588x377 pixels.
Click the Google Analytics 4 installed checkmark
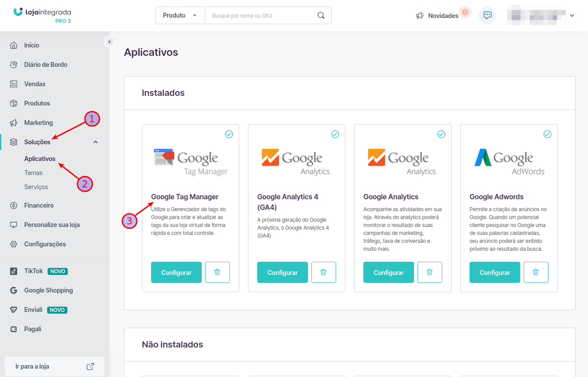pyautogui.click(x=335, y=134)
